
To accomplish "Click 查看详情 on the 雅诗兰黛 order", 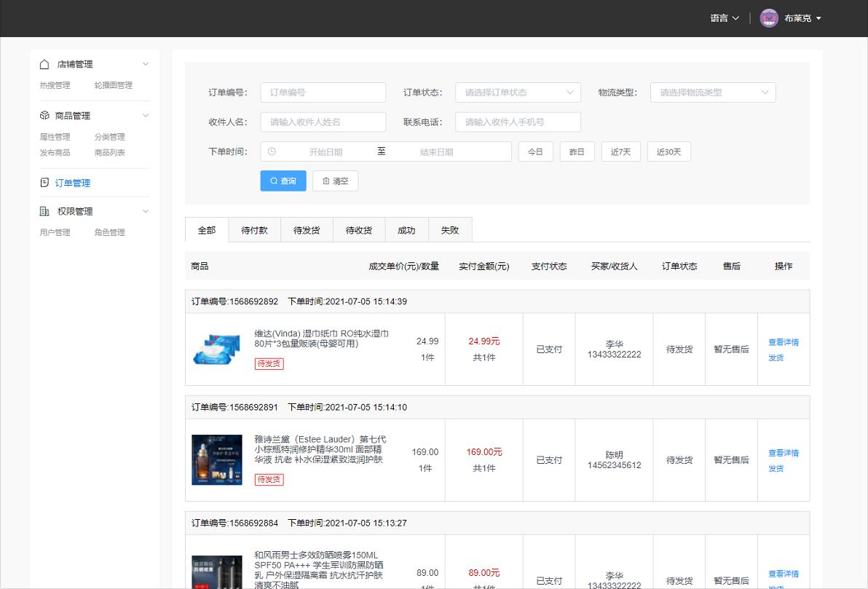I will [x=784, y=453].
